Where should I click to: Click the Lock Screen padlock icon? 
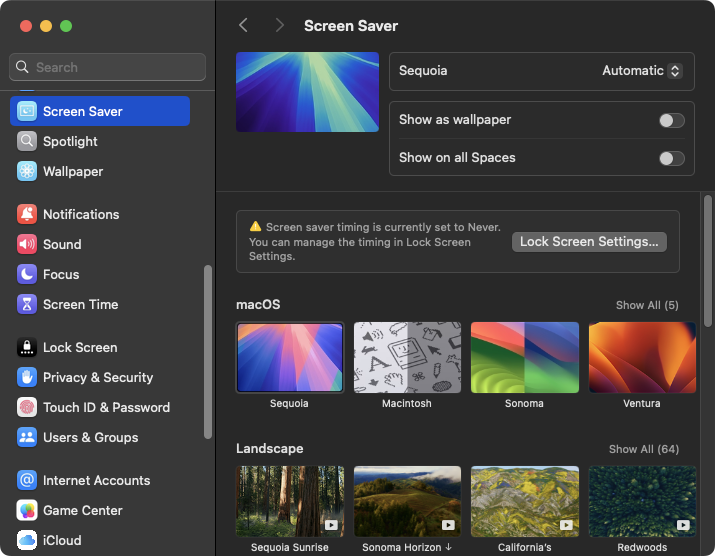[27, 348]
